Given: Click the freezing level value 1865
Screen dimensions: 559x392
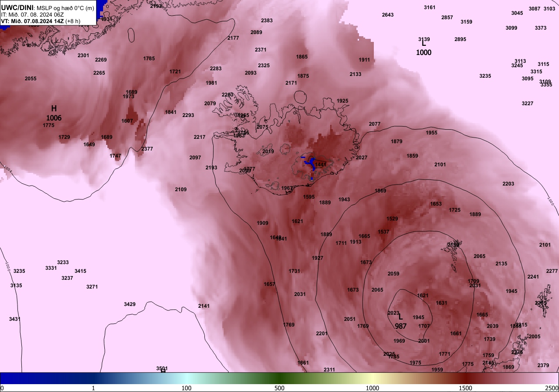Looking at the screenshot, I should pyautogui.click(x=302, y=57).
